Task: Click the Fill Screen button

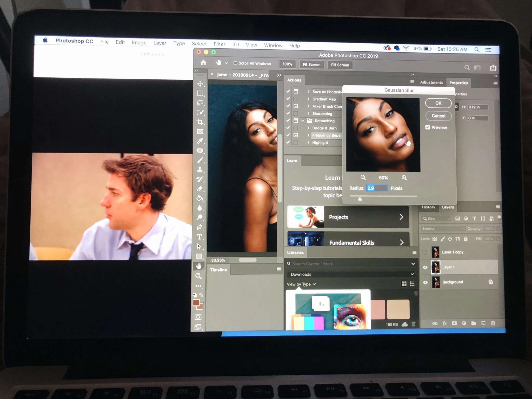Action: pyautogui.click(x=340, y=65)
